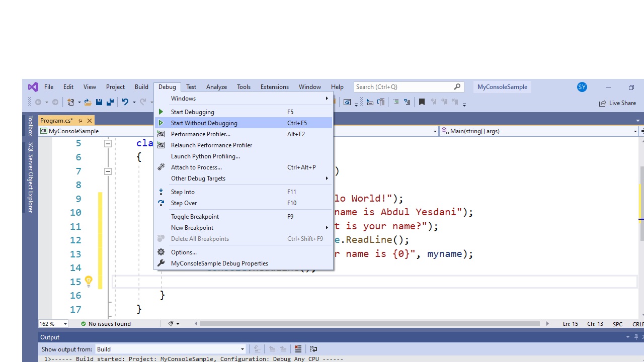
Task: Undo the last edit
Action: (x=125, y=102)
